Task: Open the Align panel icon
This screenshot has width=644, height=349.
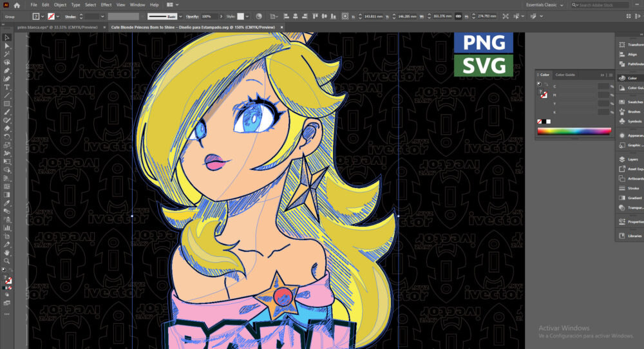Action: [622, 54]
